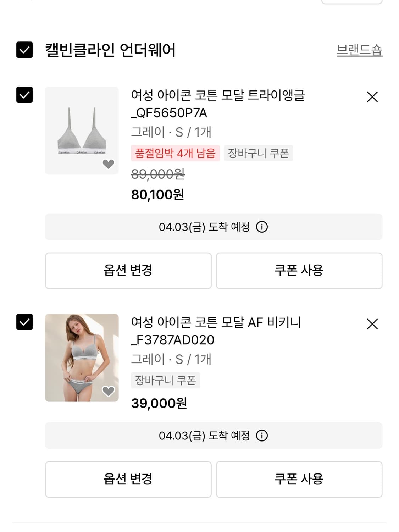Tap heart icon on triangle bralette thumbnail
The image size is (399, 532).
coord(108,164)
